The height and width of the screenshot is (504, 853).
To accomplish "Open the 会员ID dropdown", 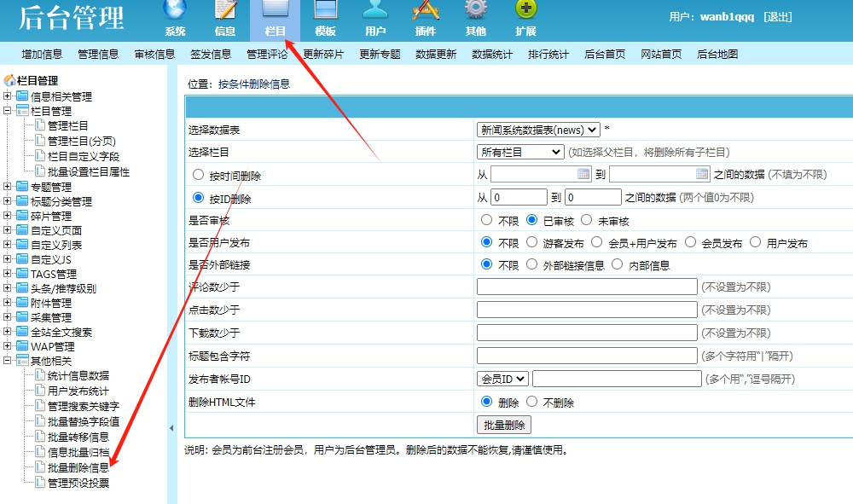I will tap(502, 379).
